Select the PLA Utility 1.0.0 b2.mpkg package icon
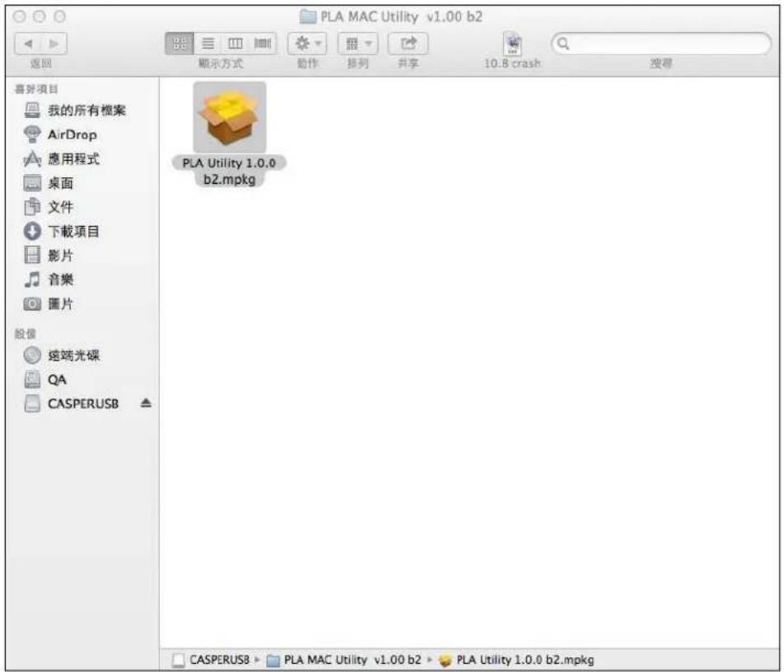784x672 pixels. (x=229, y=118)
